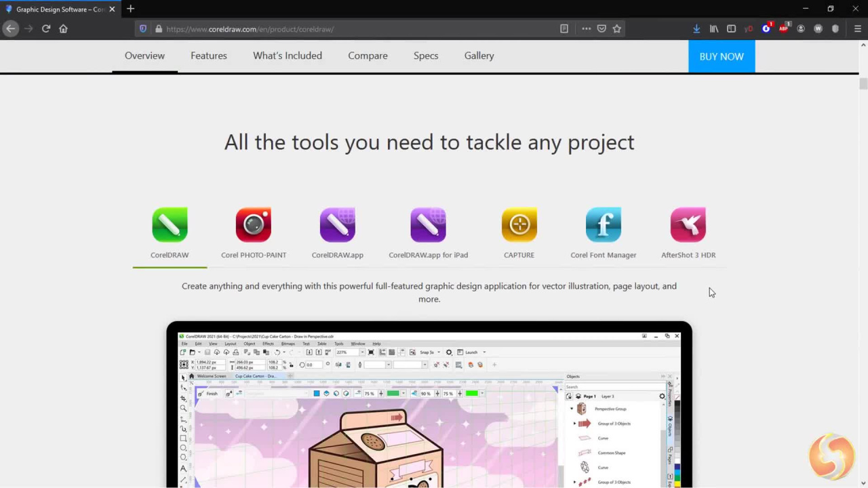
Task: Click the gray shield extension icon
Action: [835, 28]
